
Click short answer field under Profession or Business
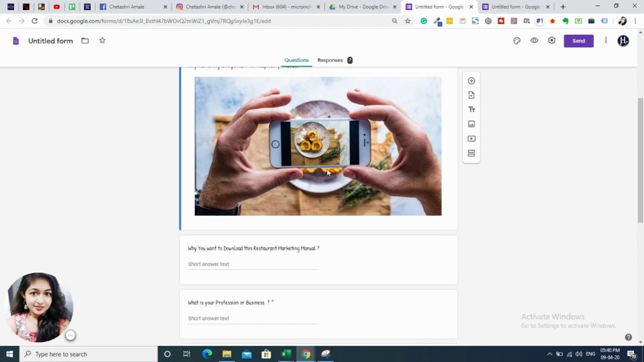coord(253,319)
